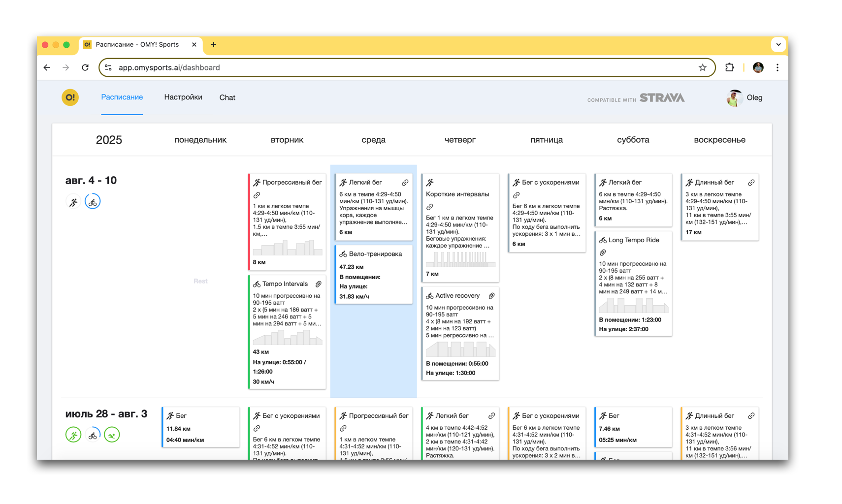Click the Oleg username

754,97
